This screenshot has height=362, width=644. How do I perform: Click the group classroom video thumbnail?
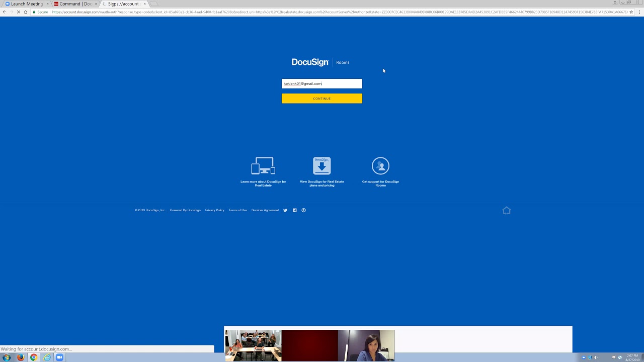(253, 345)
